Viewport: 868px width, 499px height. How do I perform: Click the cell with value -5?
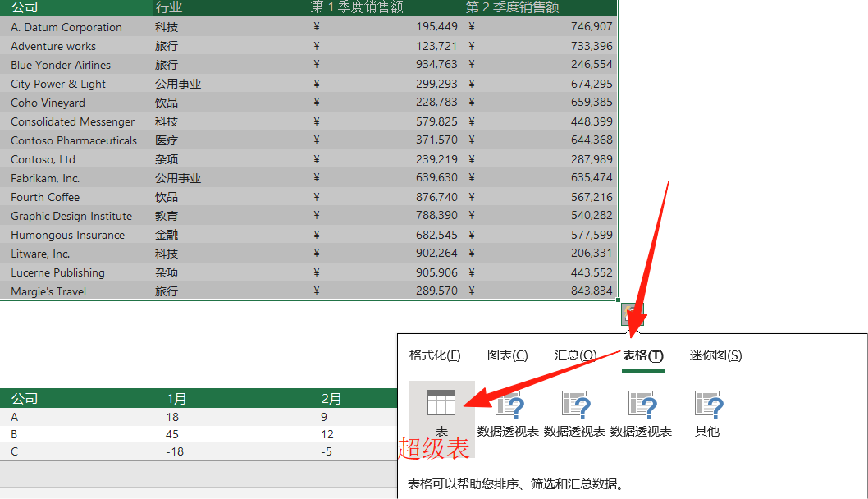[326, 451]
